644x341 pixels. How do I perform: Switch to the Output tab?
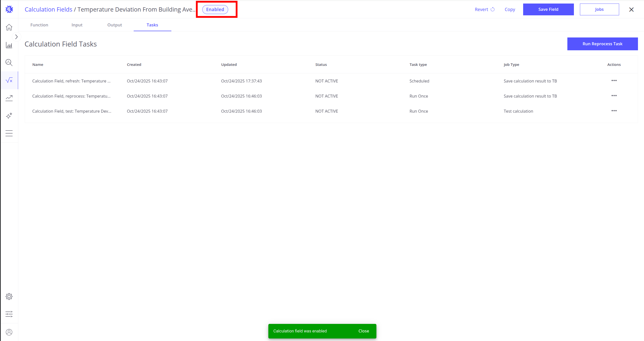(x=115, y=25)
